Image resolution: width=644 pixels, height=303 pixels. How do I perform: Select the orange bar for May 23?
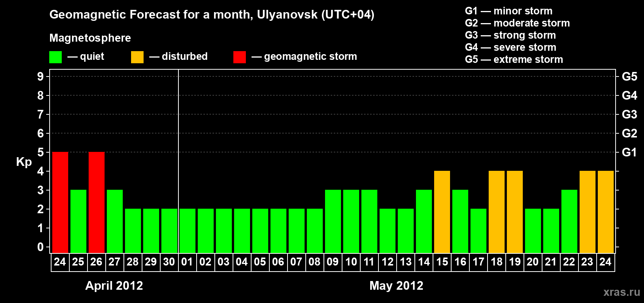tap(588, 212)
